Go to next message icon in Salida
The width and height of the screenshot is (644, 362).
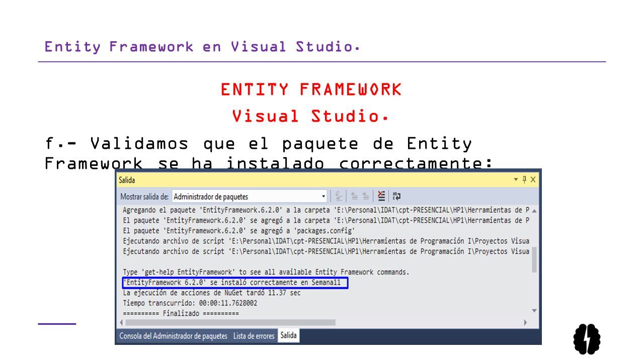(366, 197)
